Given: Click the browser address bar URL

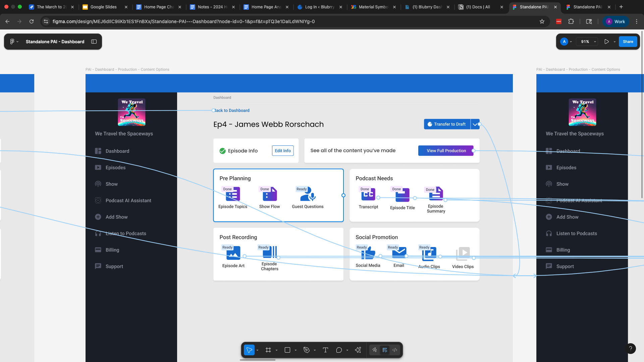Looking at the screenshot, I should [x=183, y=21].
